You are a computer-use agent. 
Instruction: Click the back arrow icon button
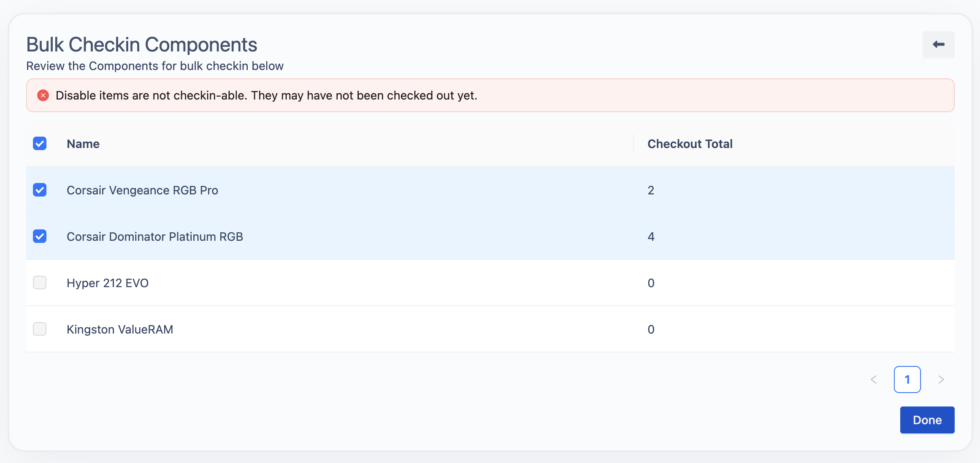point(938,44)
